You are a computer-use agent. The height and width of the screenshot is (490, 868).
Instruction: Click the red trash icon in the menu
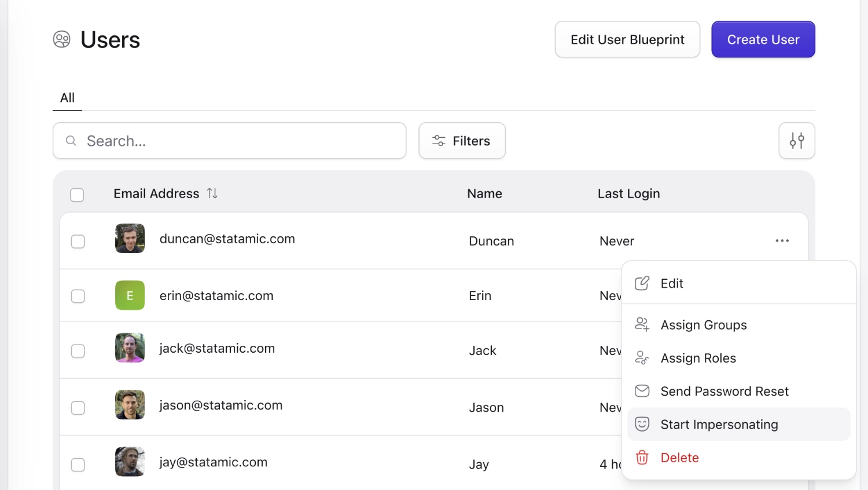coord(642,458)
